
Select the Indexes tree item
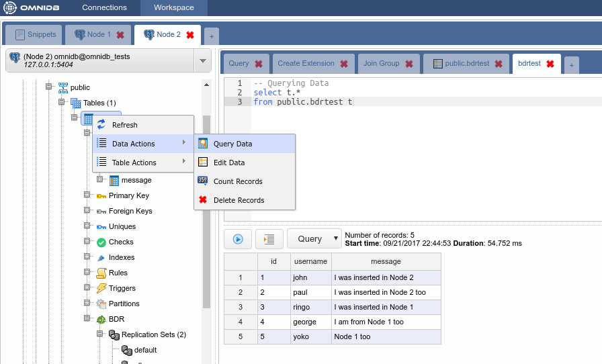pos(122,257)
